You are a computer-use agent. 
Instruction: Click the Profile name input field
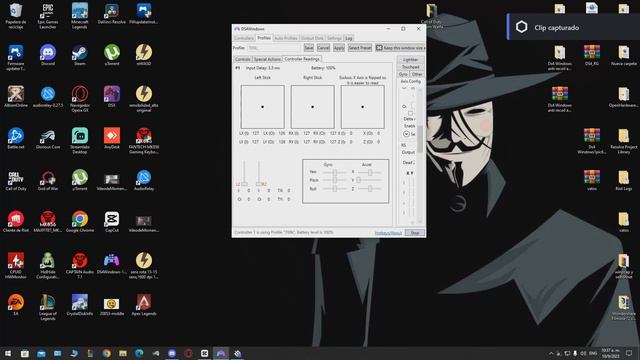274,48
